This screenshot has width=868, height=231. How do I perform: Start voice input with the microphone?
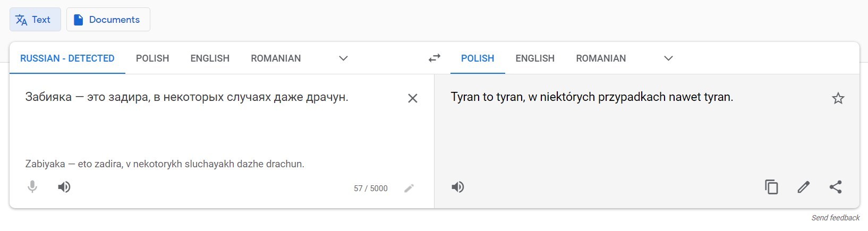[x=32, y=187]
